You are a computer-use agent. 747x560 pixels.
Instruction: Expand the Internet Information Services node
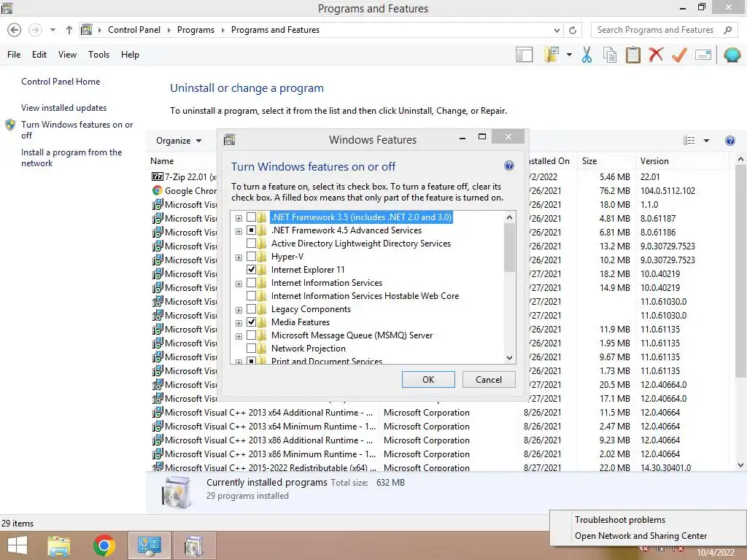(x=239, y=284)
